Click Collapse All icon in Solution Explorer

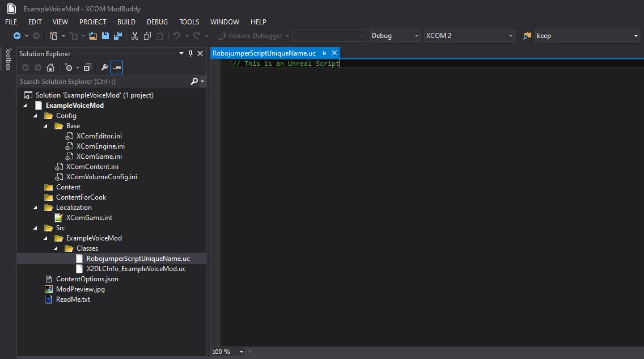(x=87, y=67)
